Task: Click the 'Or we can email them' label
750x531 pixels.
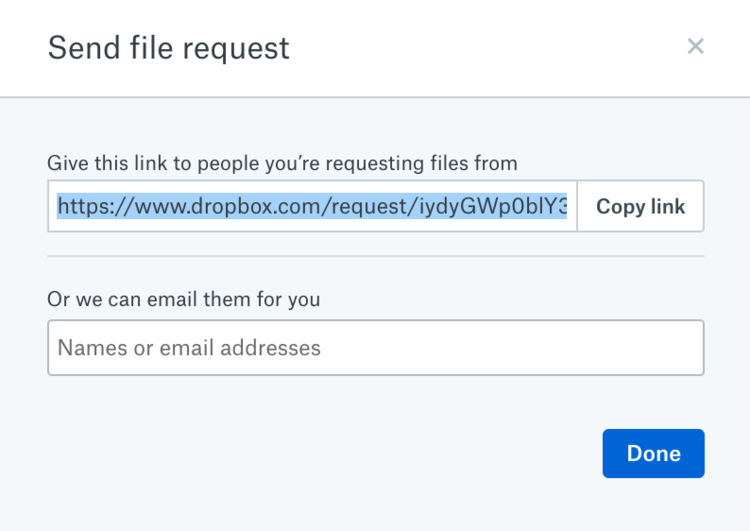Action: pos(184,299)
